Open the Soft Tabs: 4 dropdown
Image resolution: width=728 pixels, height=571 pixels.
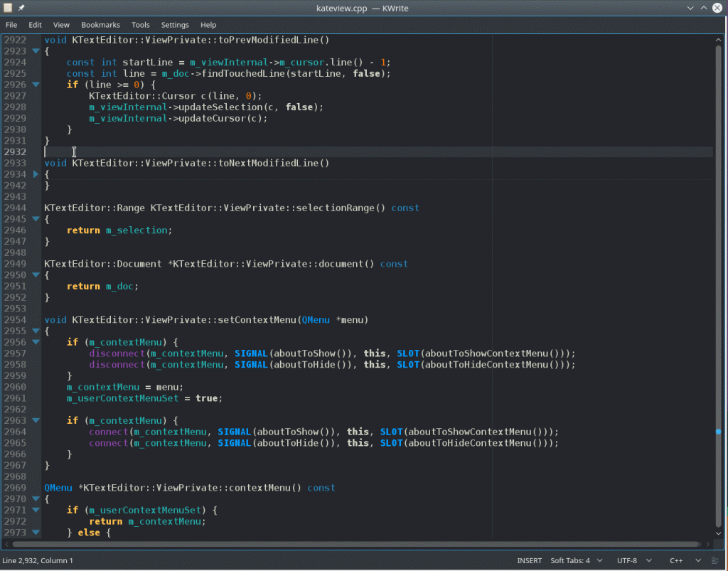tap(576, 560)
